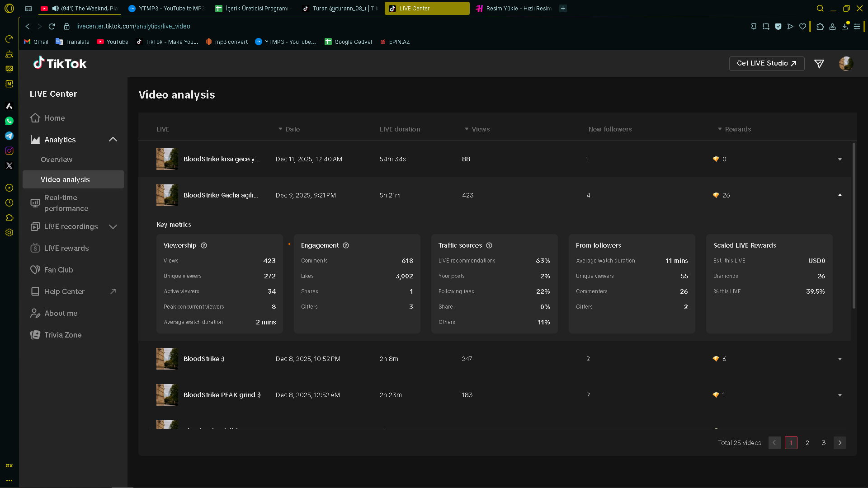Click the Viewership help question icon
868x488 pixels.
[x=204, y=245]
